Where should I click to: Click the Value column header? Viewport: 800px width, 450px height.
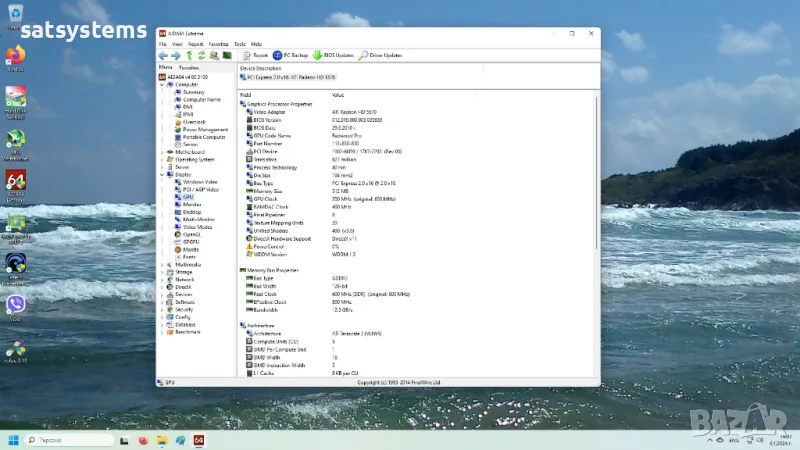338,94
